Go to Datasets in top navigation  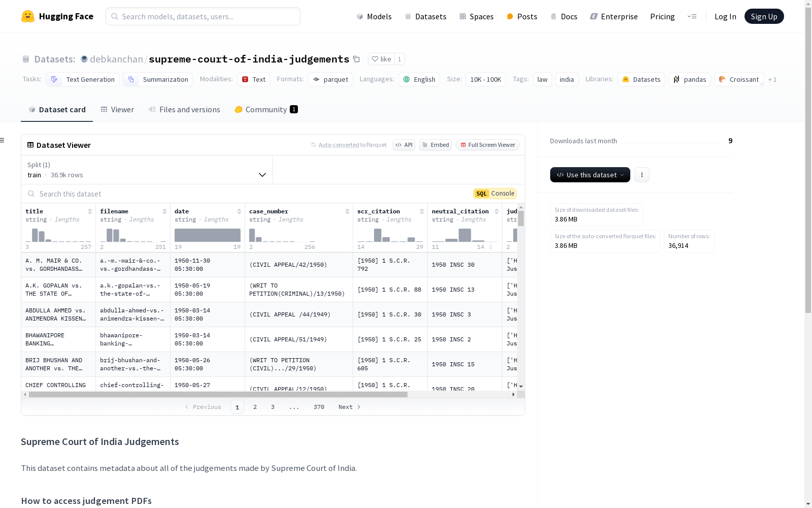click(425, 16)
